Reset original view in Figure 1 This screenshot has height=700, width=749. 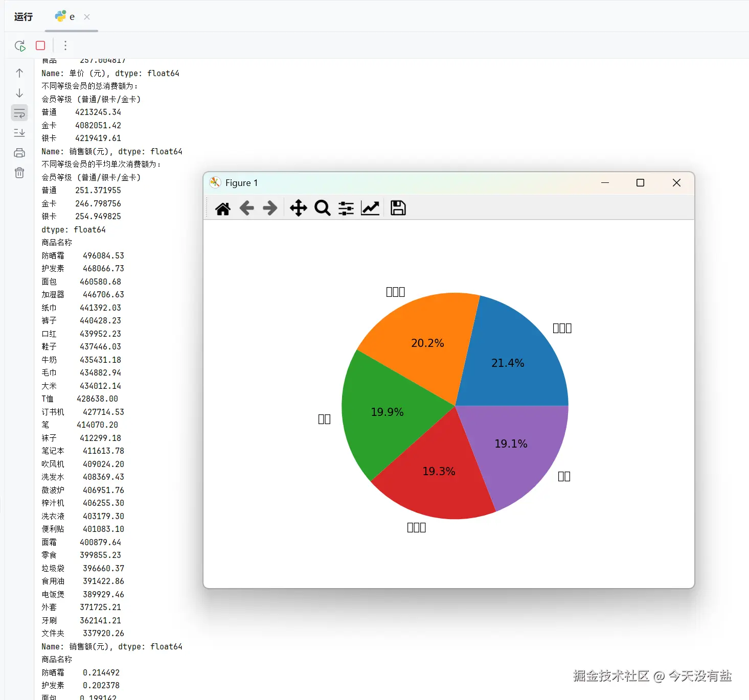(x=223, y=208)
